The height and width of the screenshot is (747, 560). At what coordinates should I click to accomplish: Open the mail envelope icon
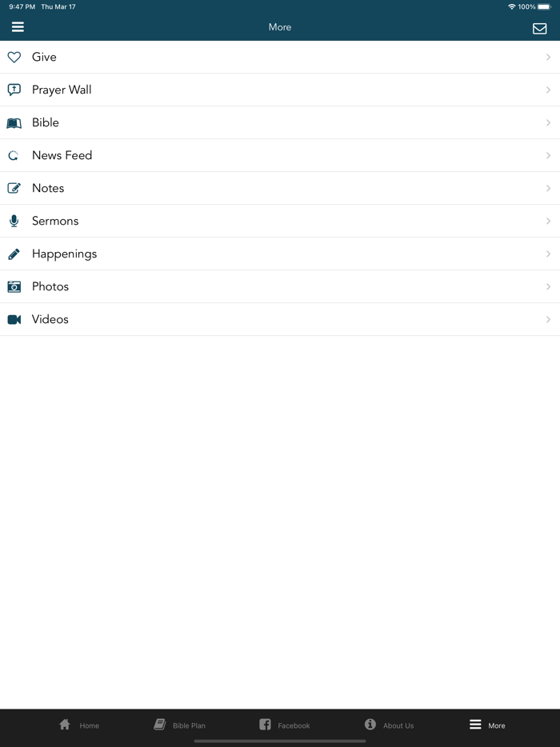(540, 29)
